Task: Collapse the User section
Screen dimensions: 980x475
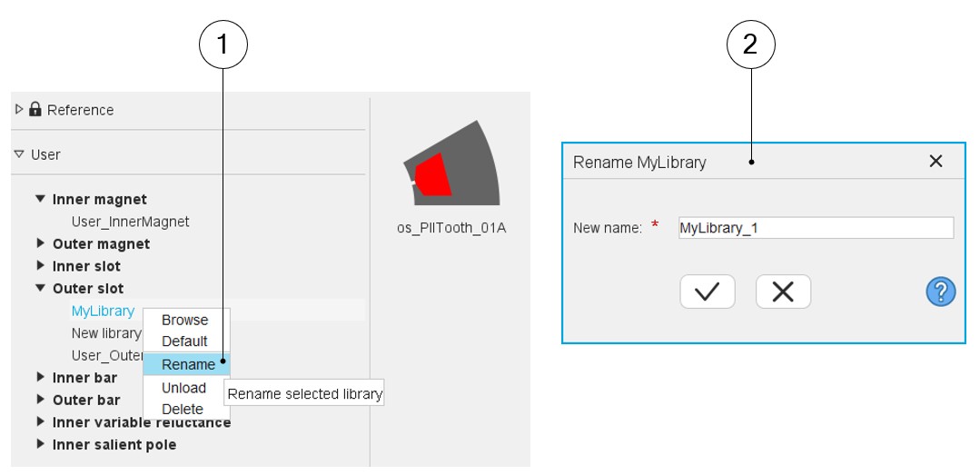Action: point(20,154)
